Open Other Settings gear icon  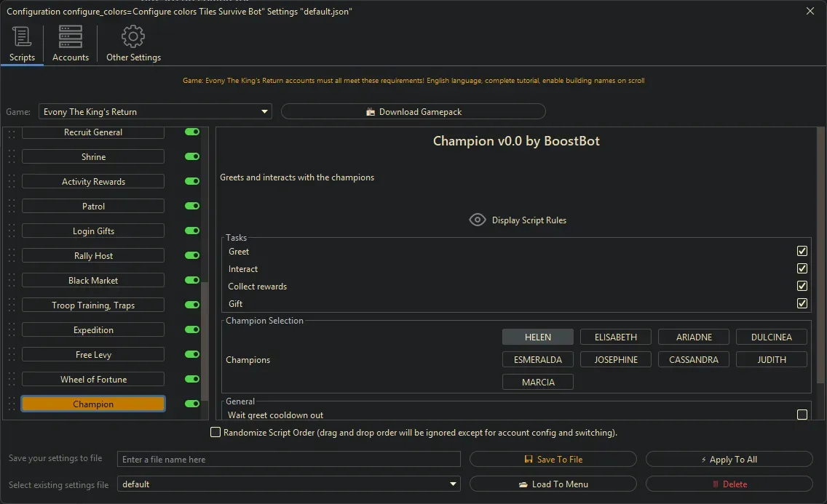[133, 37]
